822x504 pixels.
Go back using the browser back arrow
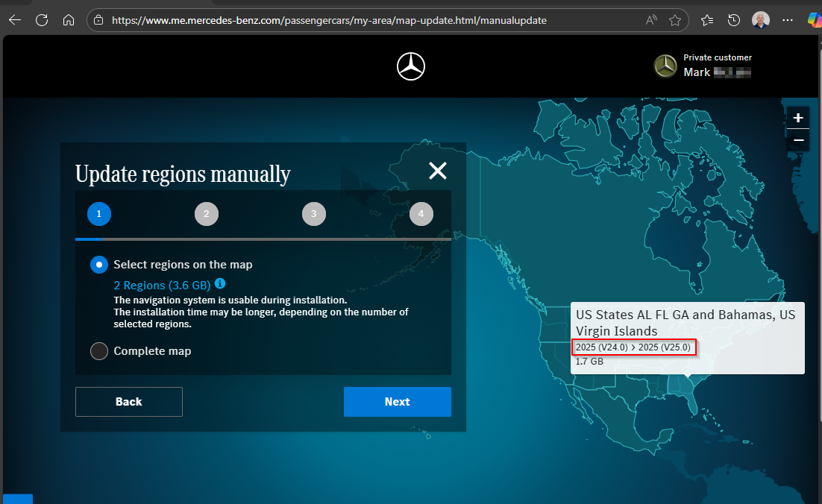(x=15, y=20)
